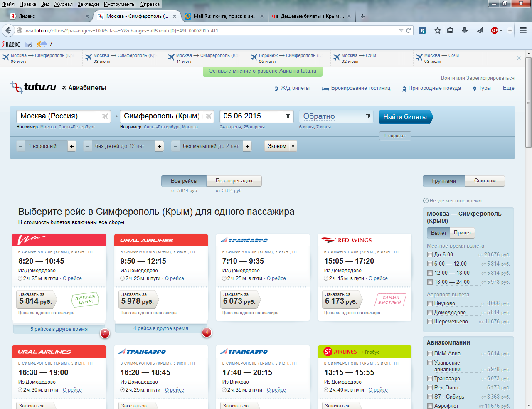
Task: Click the browser Back arrow button
Action: pyautogui.click(x=8, y=30)
